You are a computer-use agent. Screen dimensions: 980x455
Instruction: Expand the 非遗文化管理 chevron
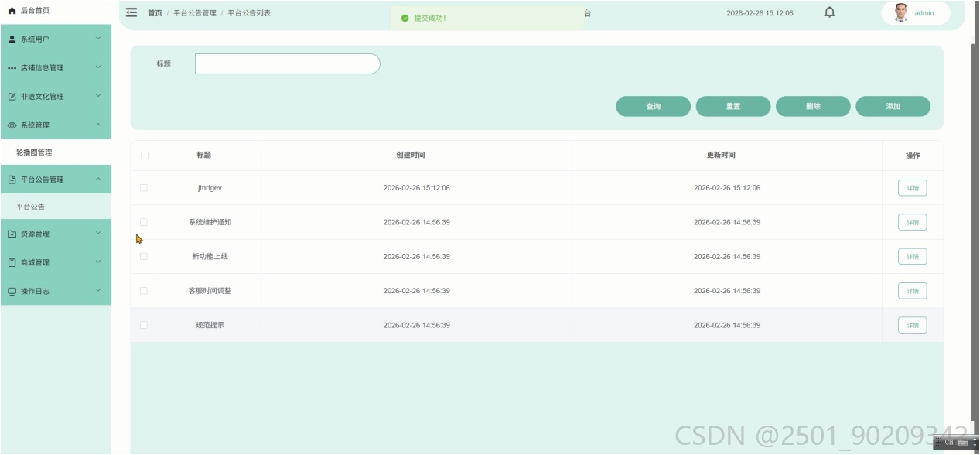pos(98,96)
